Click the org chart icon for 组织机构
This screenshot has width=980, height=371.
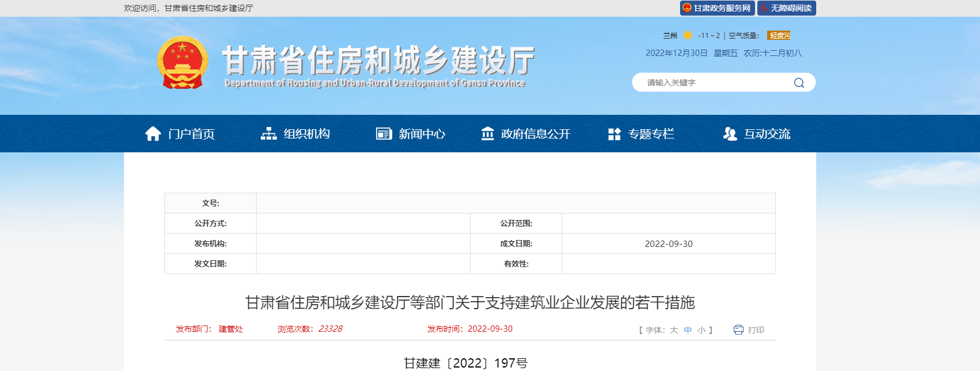(x=269, y=134)
